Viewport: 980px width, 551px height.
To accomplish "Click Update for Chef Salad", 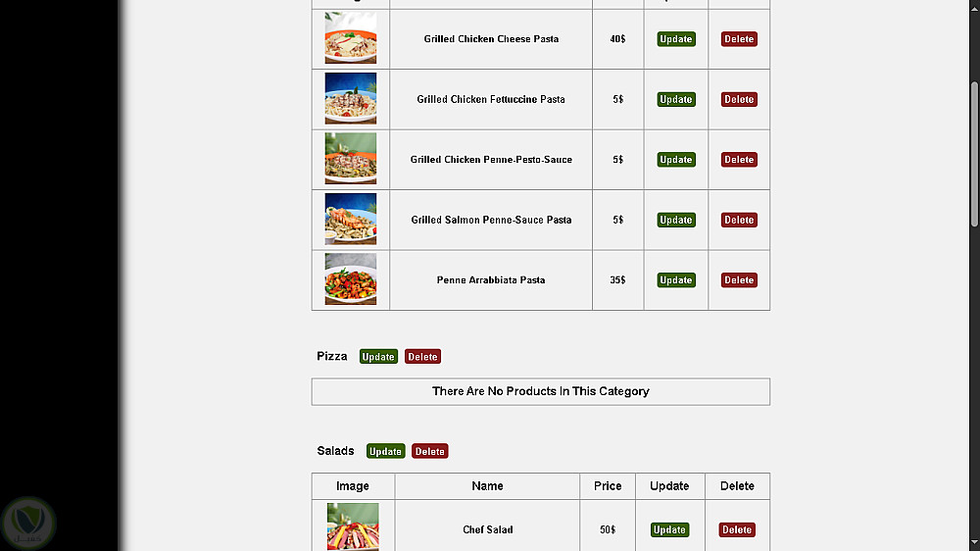I will click(669, 529).
